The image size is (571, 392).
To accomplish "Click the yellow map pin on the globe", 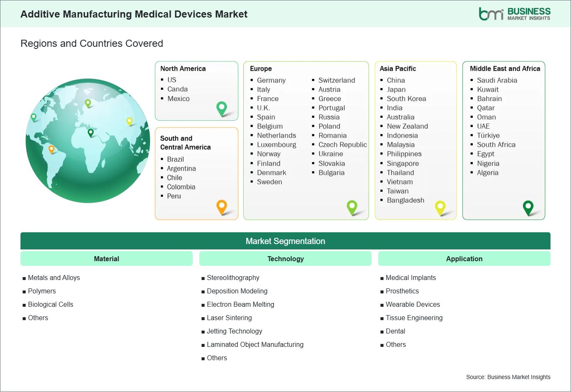I will pos(130,121).
